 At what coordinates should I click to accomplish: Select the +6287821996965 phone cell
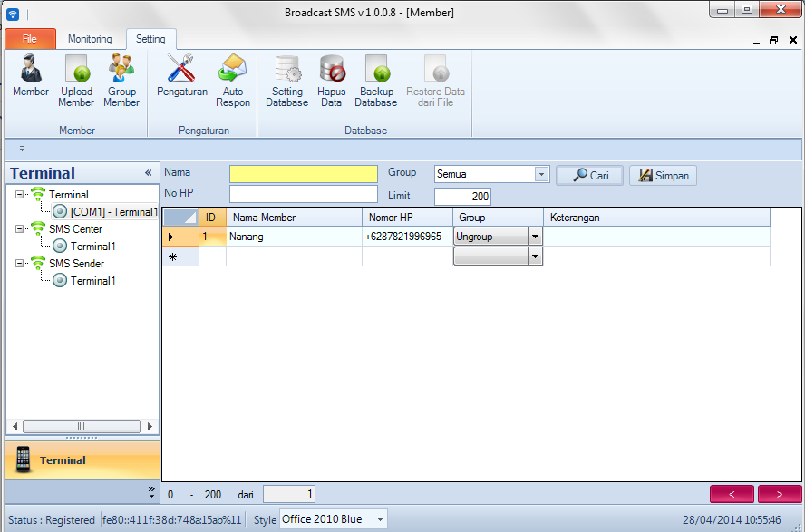(x=408, y=237)
